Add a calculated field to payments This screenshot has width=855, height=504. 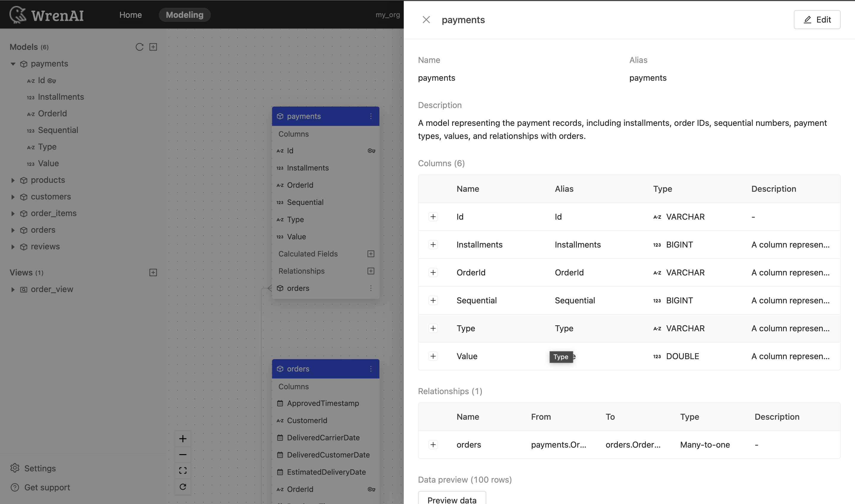coord(371,254)
